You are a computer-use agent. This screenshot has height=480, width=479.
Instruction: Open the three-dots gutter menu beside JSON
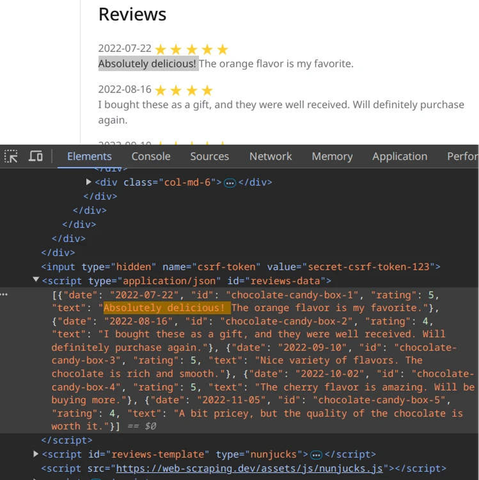[x=4, y=295]
